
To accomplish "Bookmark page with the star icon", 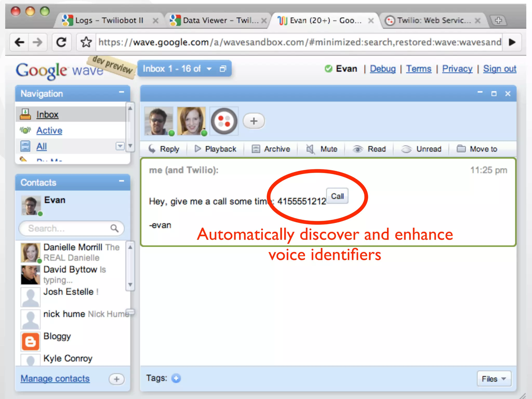I will coord(86,42).
